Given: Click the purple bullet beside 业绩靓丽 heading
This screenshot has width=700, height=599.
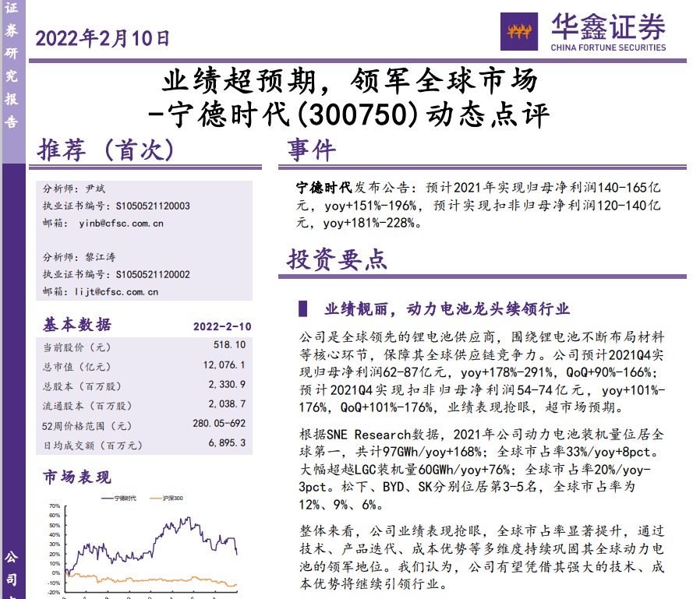Looking at the screenshot, I should 303,308.
